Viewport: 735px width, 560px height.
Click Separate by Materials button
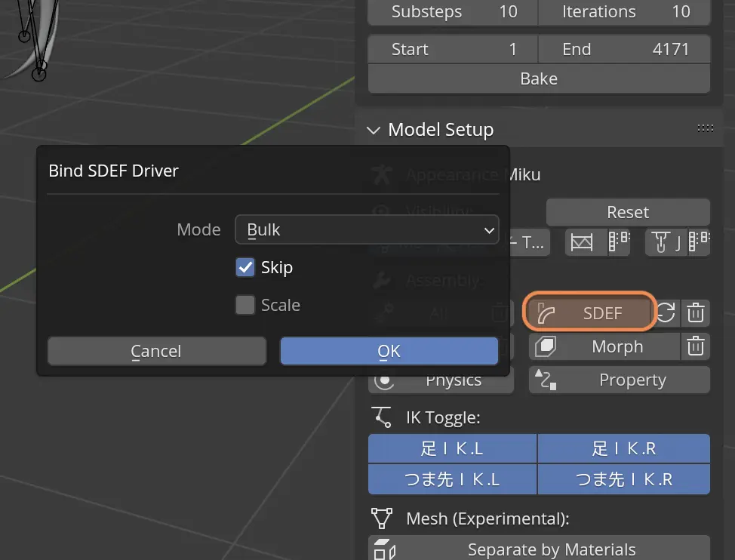[539, 548]
